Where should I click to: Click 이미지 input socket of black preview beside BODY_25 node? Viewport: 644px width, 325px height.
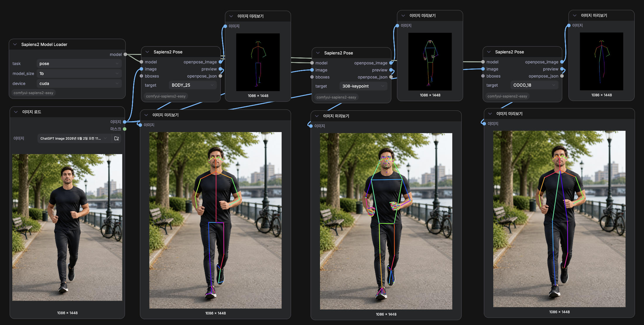225,26
